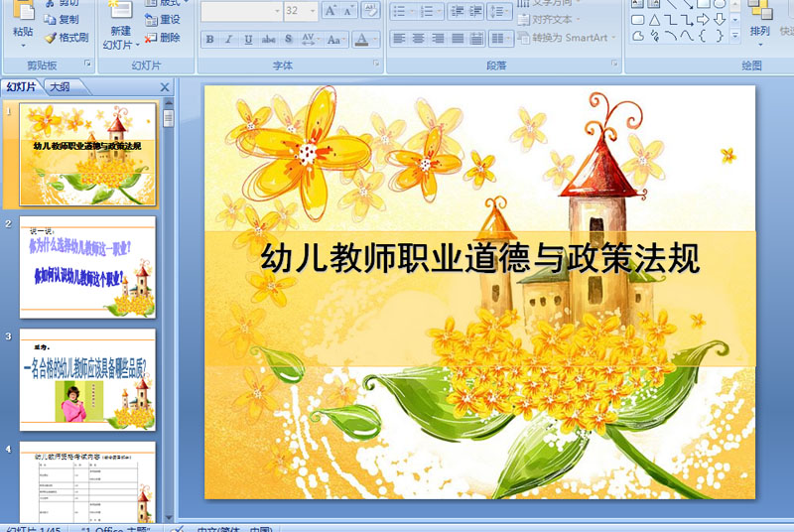Switch to the Outline (大纲) pane tab
Viewport: 794px width, 532px height.
(x=61, y=87)
